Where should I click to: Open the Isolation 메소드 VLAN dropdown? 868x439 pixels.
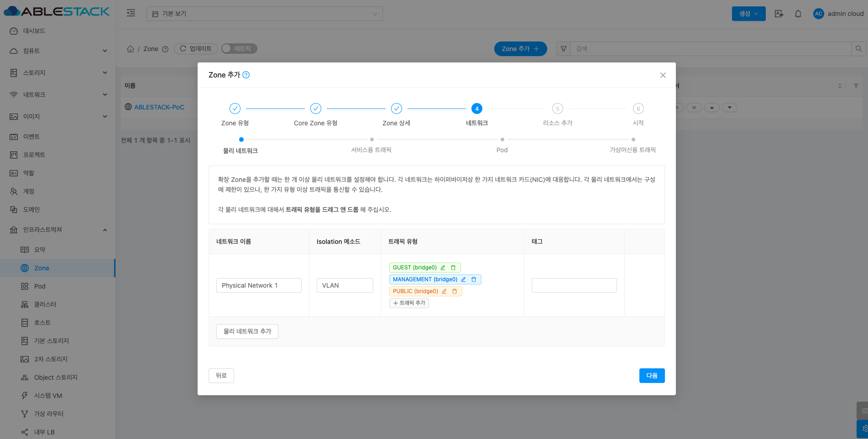click(x=345, y=285)
